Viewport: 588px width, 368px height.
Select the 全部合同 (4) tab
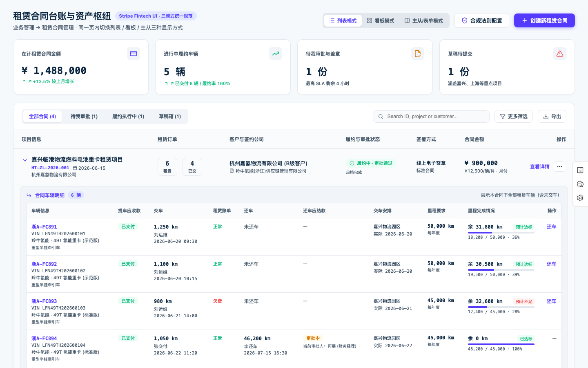pyautogui.click(x=42, y=117)
